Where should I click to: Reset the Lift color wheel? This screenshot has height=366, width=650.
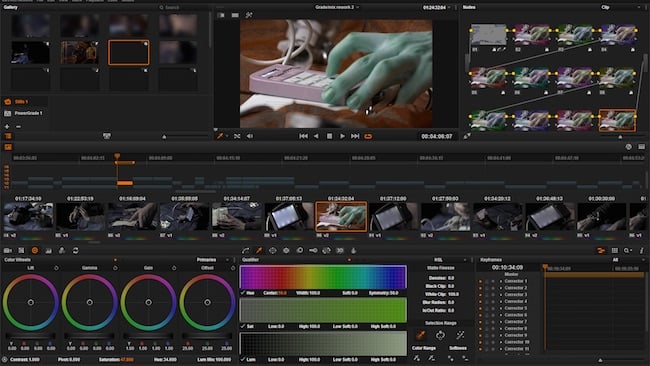(56, 268)
